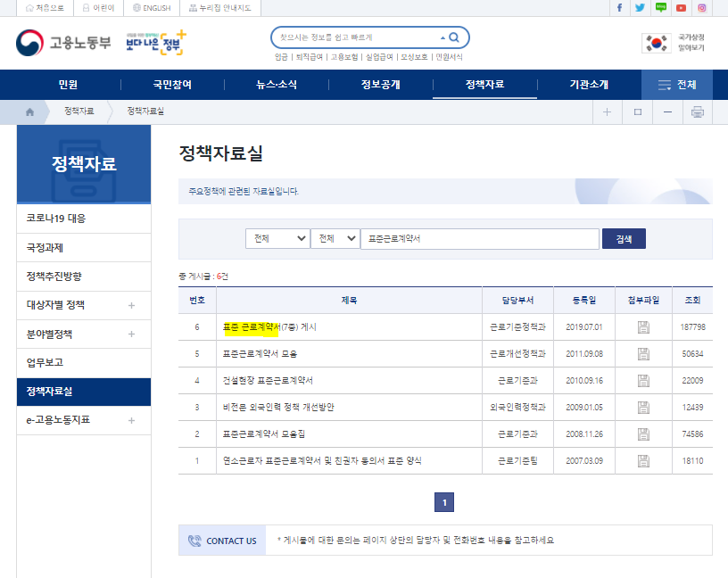Click the magnifier icon in the top search bar
This screenshot has height=578, width=728.
point(453,37)
